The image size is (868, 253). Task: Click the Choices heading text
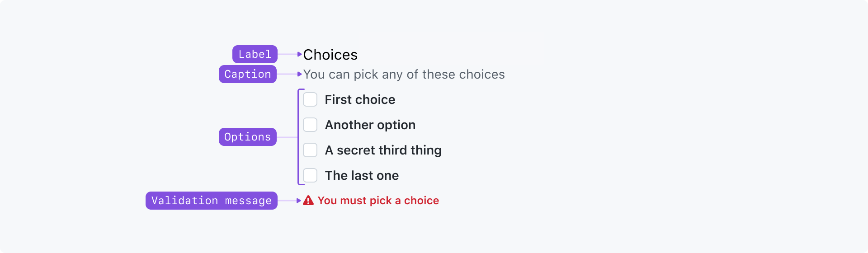[330, 55]
